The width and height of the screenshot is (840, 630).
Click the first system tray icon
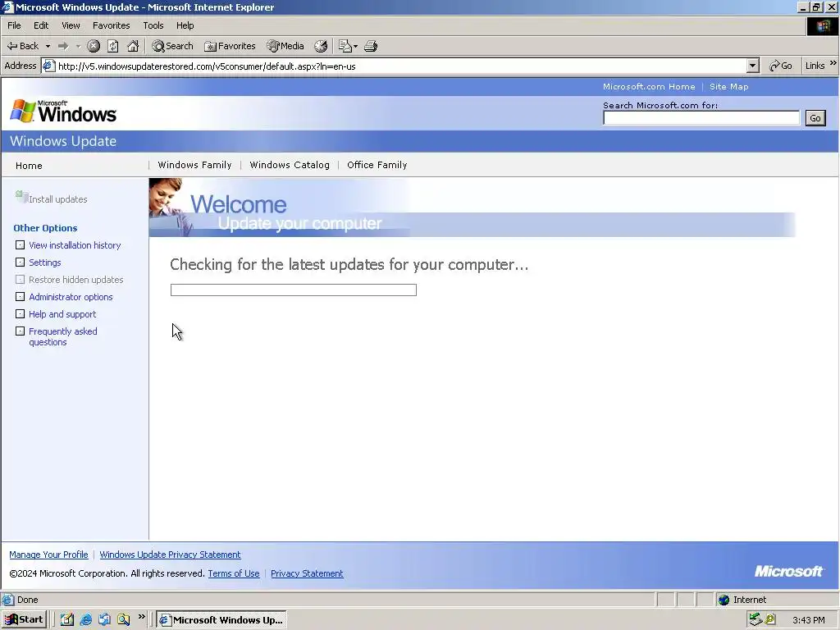click(x=756, y=619)
